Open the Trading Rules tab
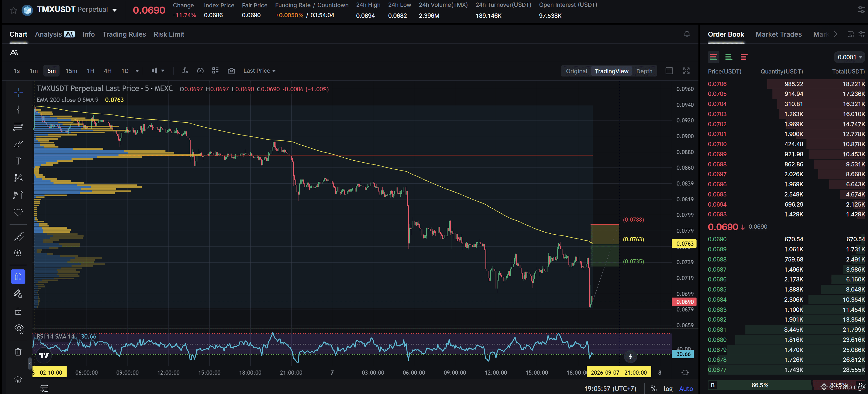Image resolution: width=868 pixels, height=394 pixels. (x=124, y=34)
